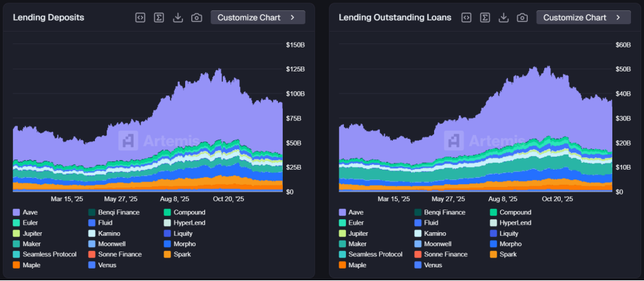Toggle Compound label in Outstanding Loans legend
Screen dimensions: 644x281
[516, 212]
